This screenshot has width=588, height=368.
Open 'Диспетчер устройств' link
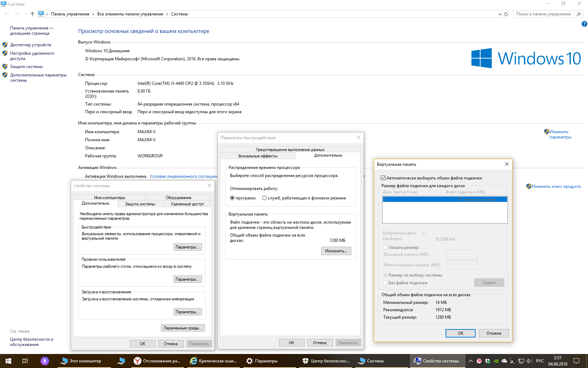pos(30,45)
